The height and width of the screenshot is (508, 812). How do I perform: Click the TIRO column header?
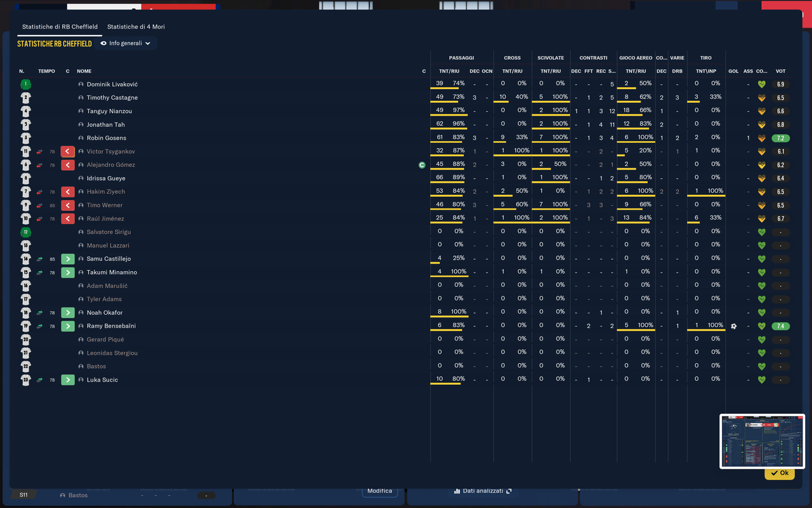(x=706, y=58)
